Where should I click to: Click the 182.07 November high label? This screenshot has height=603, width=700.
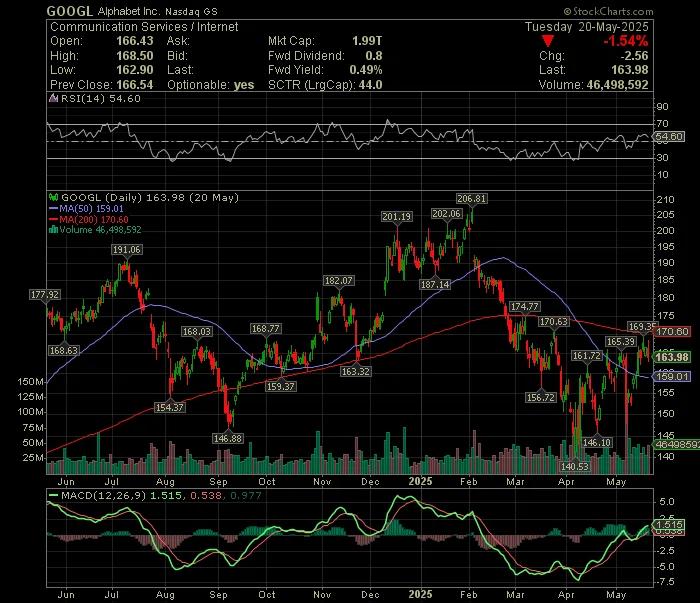pyautogui.click(x=338, y=281)
